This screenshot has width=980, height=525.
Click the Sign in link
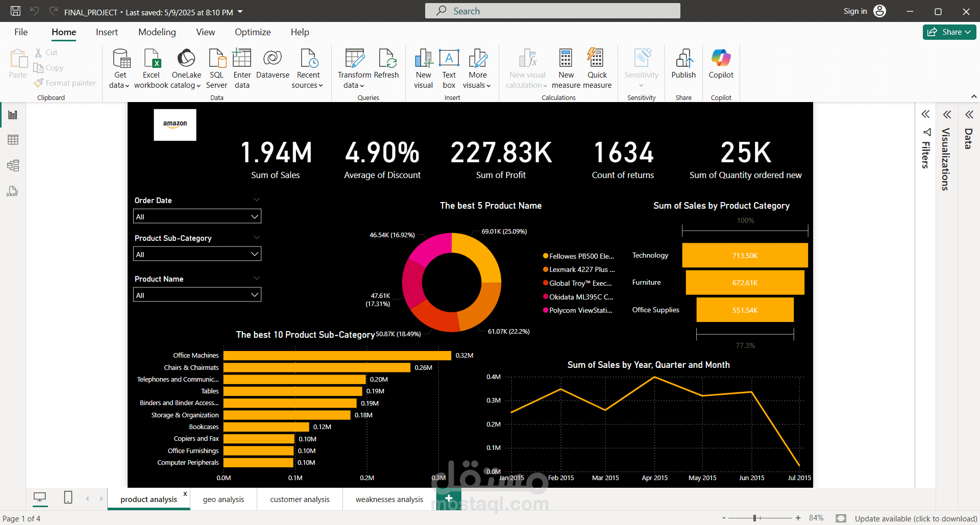pyautogui.click(x=855, y=11)
